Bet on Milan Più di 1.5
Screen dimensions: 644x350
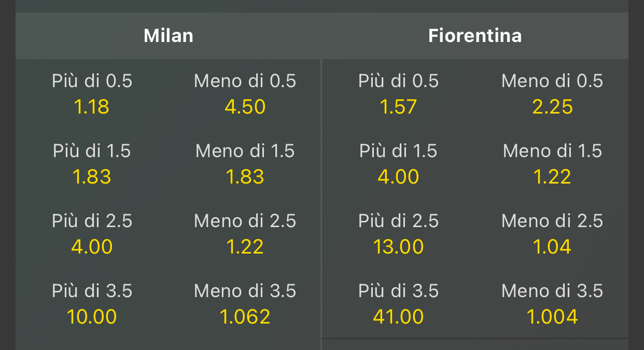(x=92, y=164)
